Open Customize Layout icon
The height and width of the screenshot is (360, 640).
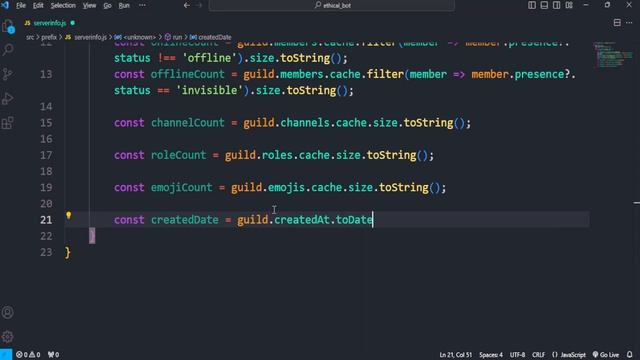click(x=569, y=5)
